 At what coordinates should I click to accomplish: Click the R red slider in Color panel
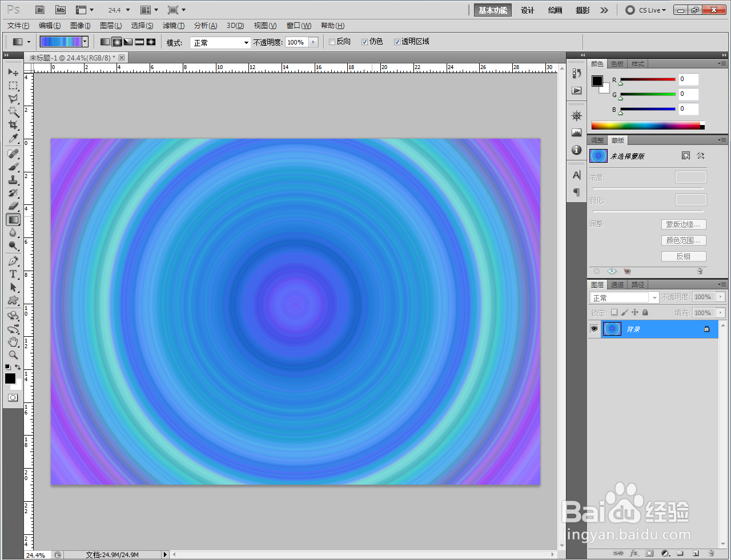coord(648,79)
